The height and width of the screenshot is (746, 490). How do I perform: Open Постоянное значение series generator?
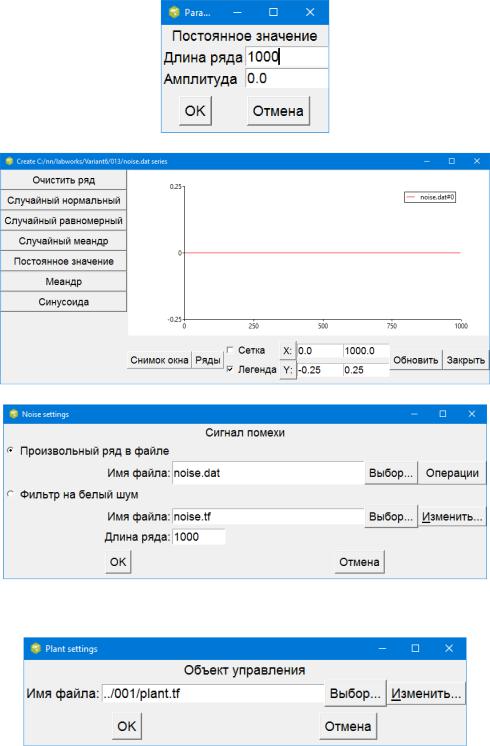(63, 261)
